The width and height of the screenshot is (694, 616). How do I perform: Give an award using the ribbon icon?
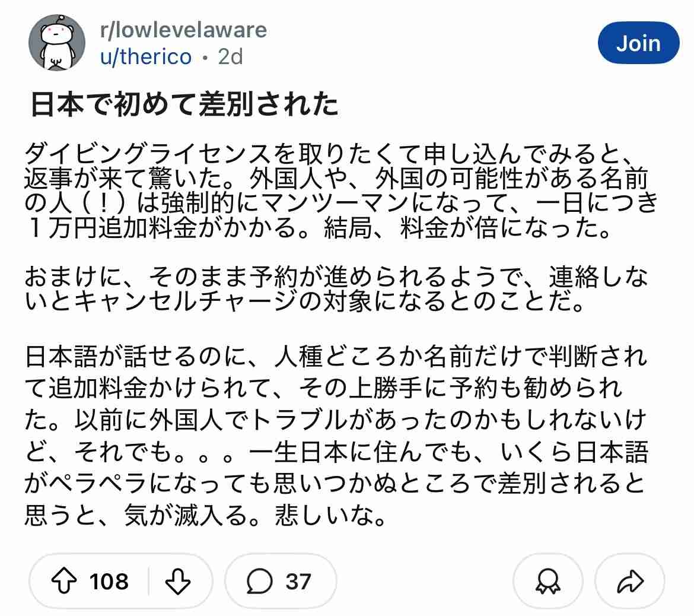[547, 582]
